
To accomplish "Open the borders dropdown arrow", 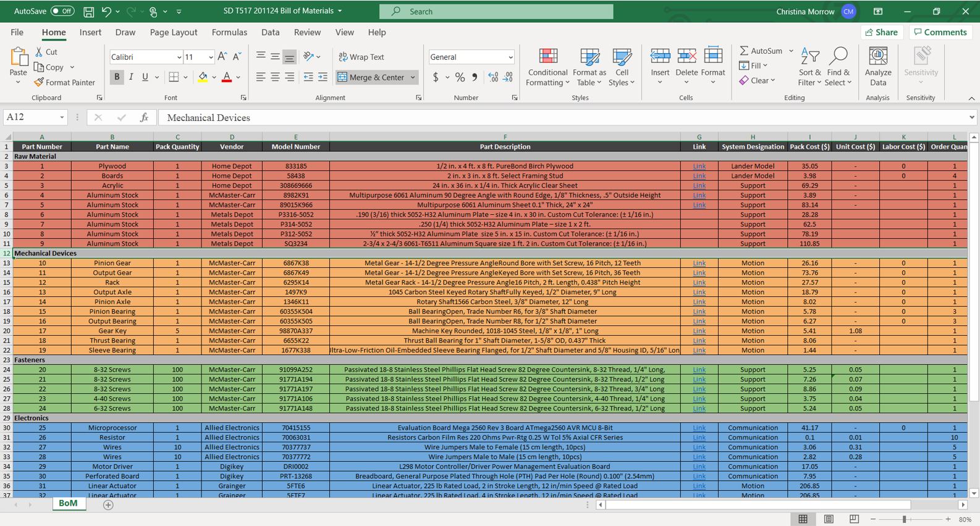I will [185, 78].
